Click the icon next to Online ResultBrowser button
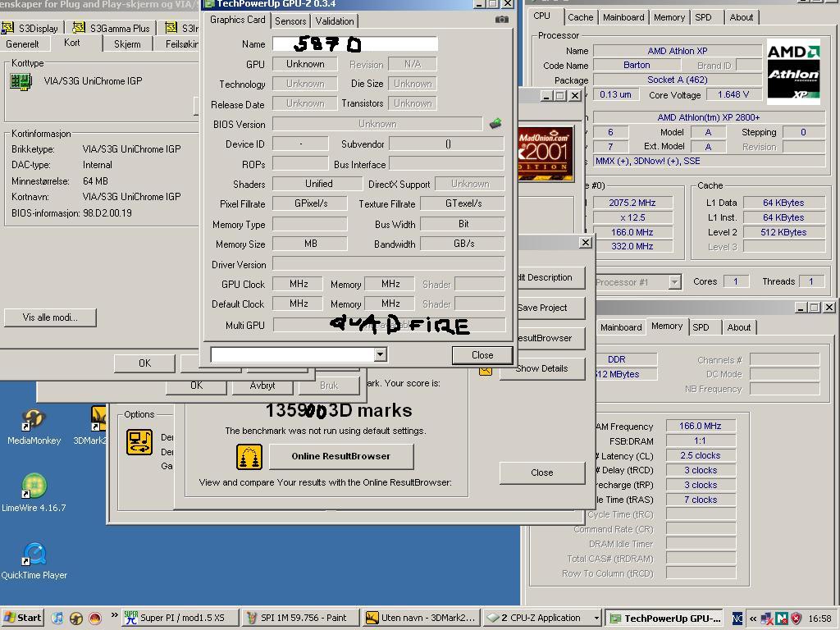Viewport: 840px width, 630px height. (249, 457)
